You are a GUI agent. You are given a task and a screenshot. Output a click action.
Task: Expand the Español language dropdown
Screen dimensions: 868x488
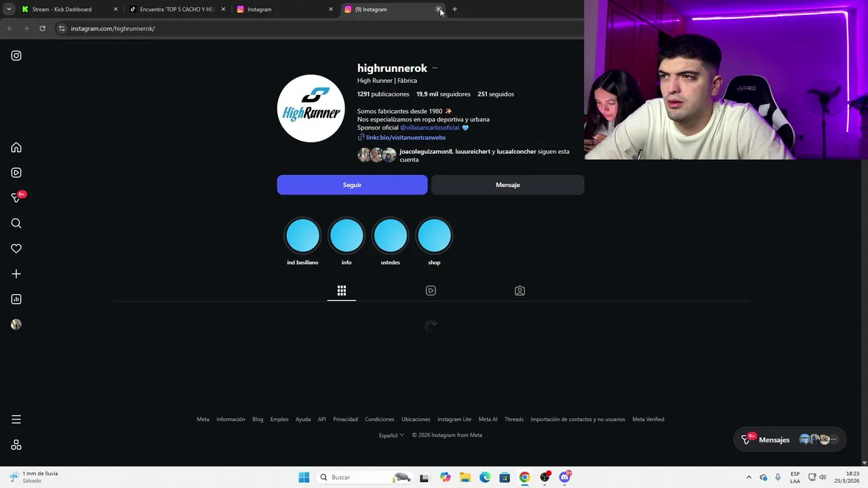(391, 435)
